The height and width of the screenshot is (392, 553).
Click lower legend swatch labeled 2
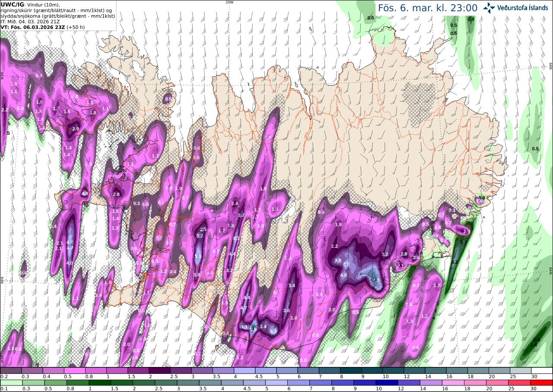pos(144,383)
